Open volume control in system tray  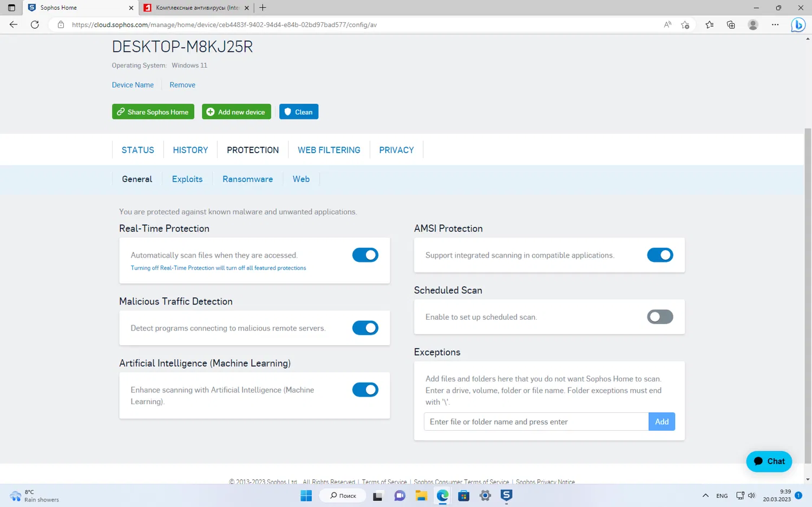(x=751, y=496)
